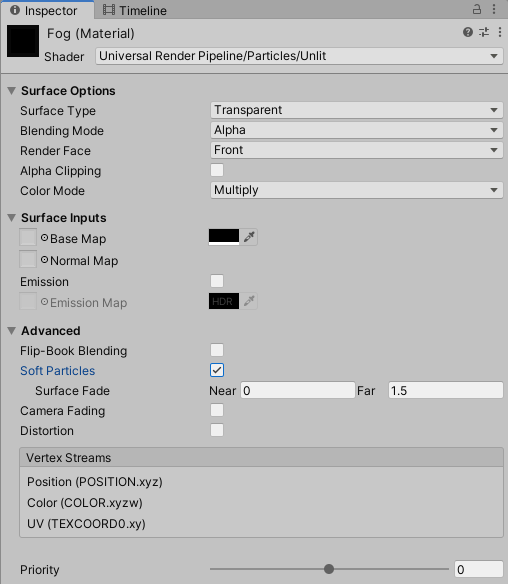Click the Inspector info icon in tab
Viewport: 508px width, 584px height.
click(15, 10)
